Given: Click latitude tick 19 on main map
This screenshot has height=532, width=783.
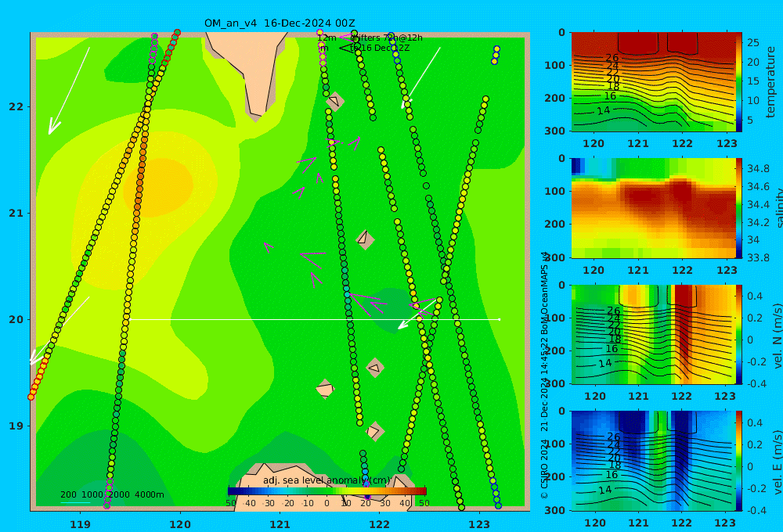Looking at the screenshot, I should [16, 426].
